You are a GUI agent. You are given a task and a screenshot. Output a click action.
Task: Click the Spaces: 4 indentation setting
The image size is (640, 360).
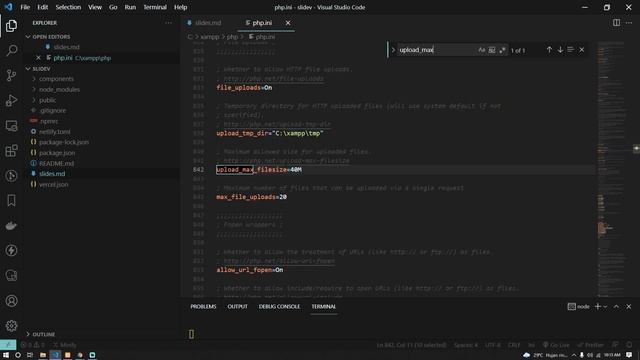tap(466, 345)
